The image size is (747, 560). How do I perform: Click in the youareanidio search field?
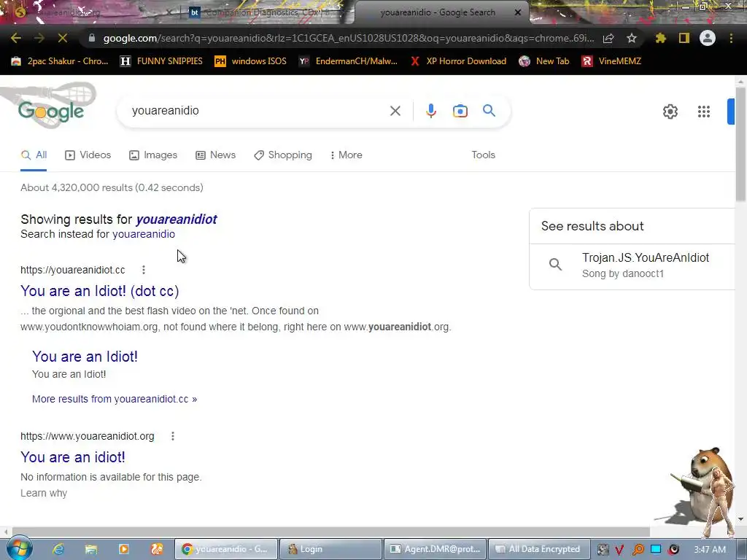tap(258, 111)
